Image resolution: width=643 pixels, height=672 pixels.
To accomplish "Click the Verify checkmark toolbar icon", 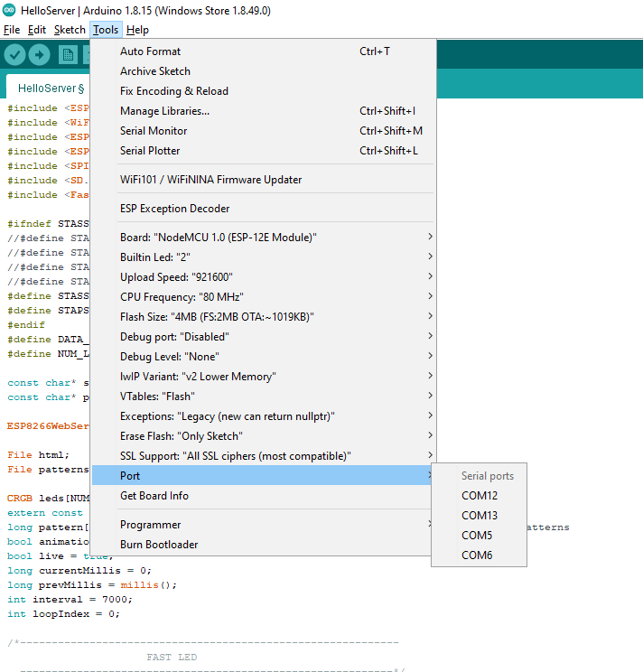I will point(15,55).
